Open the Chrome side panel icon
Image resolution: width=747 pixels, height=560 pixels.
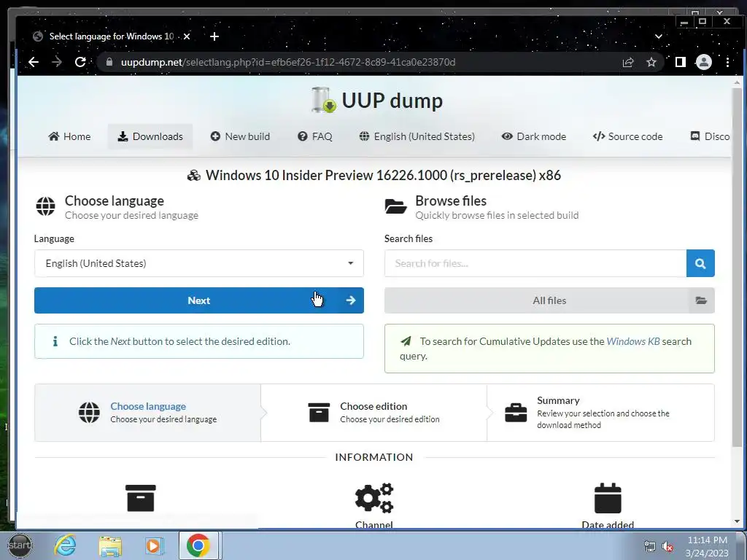pos(681,62)
